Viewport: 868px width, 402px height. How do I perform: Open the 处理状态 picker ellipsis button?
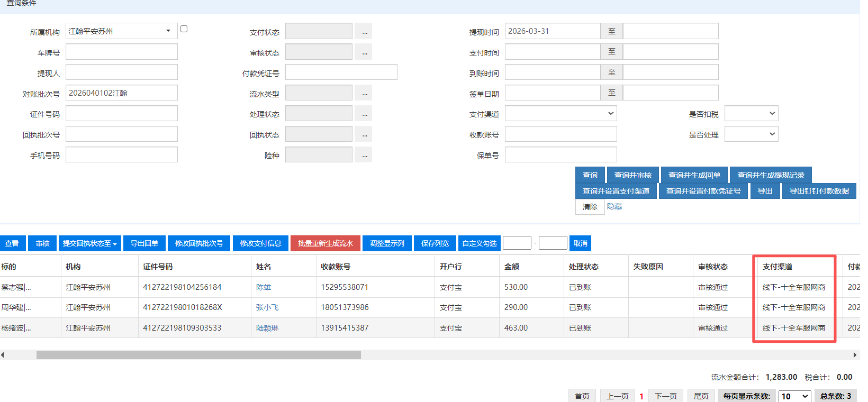click(x=363, y=114)
